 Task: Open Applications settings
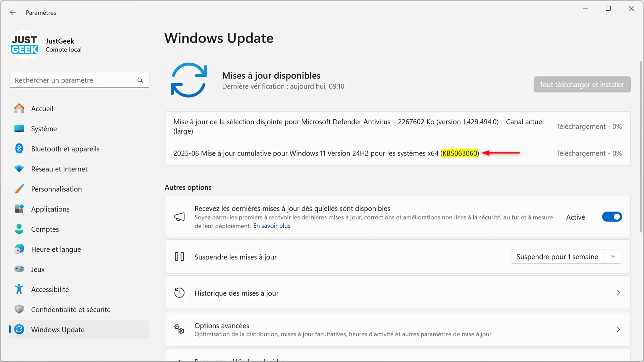[79, 209]
